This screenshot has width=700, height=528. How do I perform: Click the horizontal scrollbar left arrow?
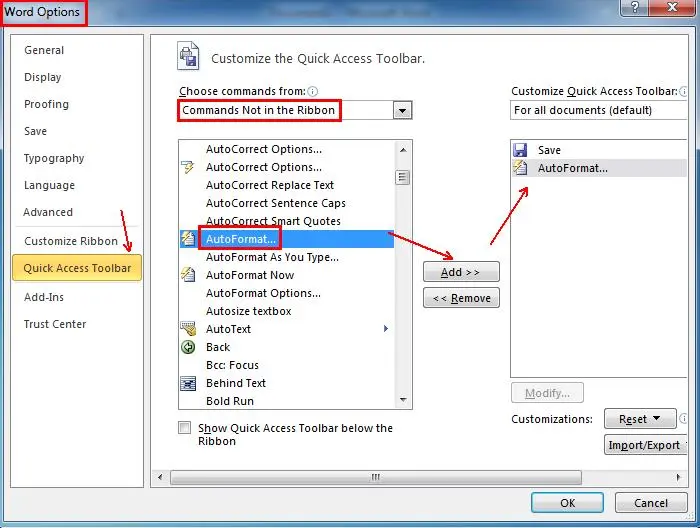(x=160, y=477)
